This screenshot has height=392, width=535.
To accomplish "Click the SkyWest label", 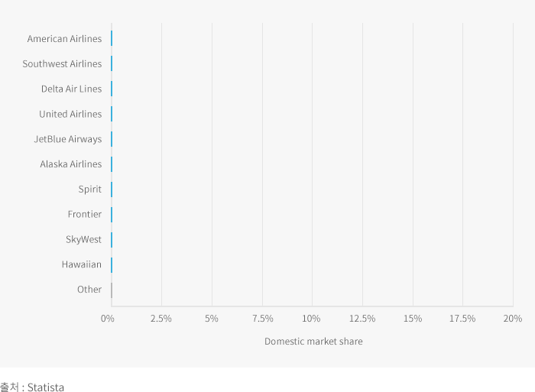I will tap(83, 240).
